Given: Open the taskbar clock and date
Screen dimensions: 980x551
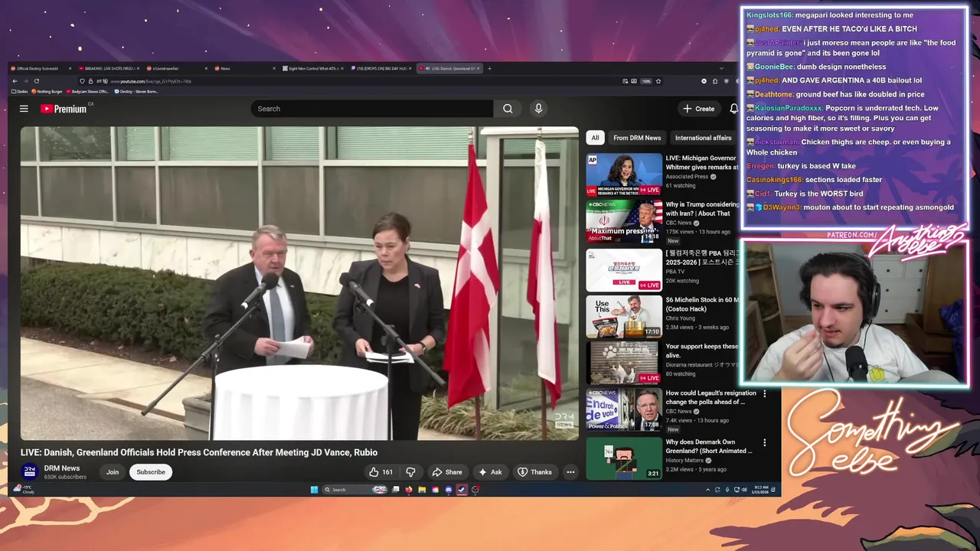Looking at the screenshot, I should (x=760, y=490).
